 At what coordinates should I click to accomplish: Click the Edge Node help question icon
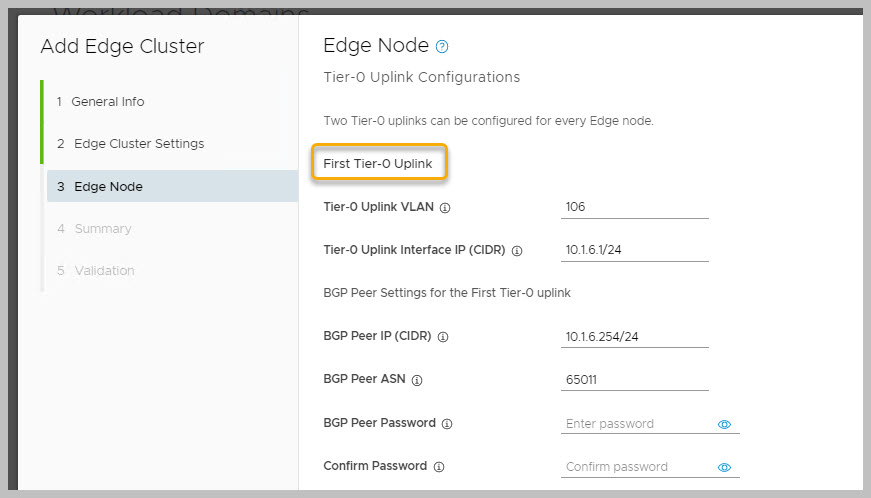point(442,47)
